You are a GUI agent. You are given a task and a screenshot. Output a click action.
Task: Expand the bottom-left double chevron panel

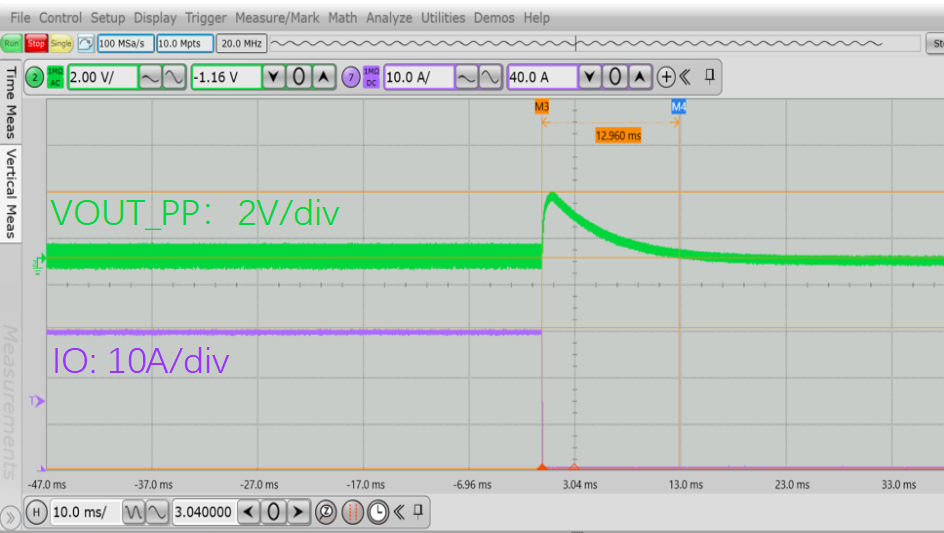(11, 517)
